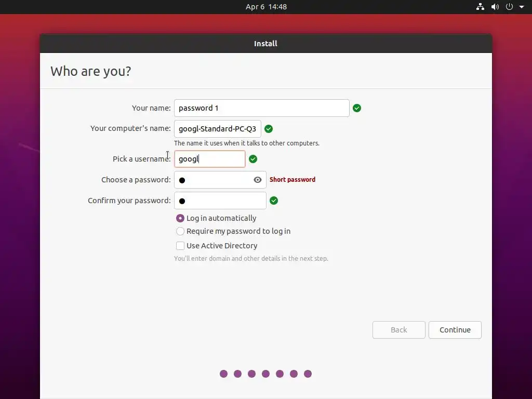Click the Confirm your password label
The height and width of the screenshot is (399, 532).
click(x=129, y=201)
